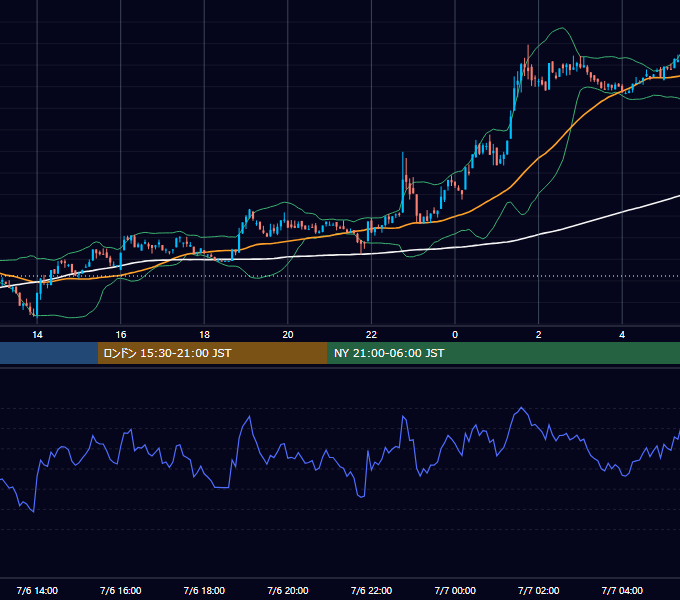Click the 22 hour label on price chart axis
This screenshot has height=600, width=680.
pos(371,335)
